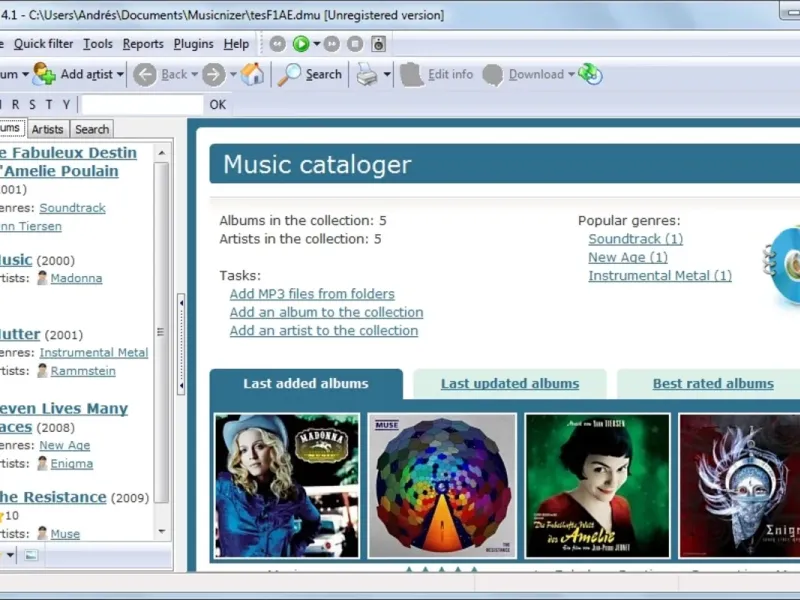This screenshot has height=600, width=800.
Task: Click the New Age genre link in album list
Action: [x=65, y=445]
